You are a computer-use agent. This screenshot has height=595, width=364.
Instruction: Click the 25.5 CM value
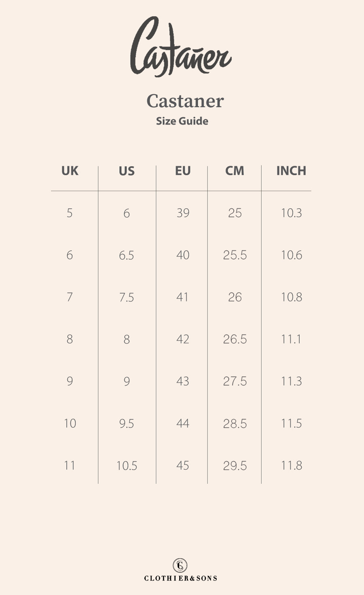(235, 255)
